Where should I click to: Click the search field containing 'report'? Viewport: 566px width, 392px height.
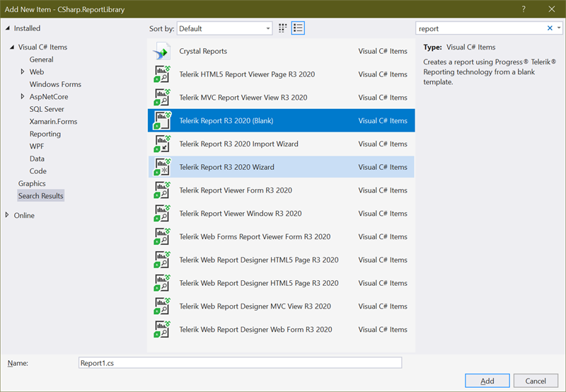[480, 28]
